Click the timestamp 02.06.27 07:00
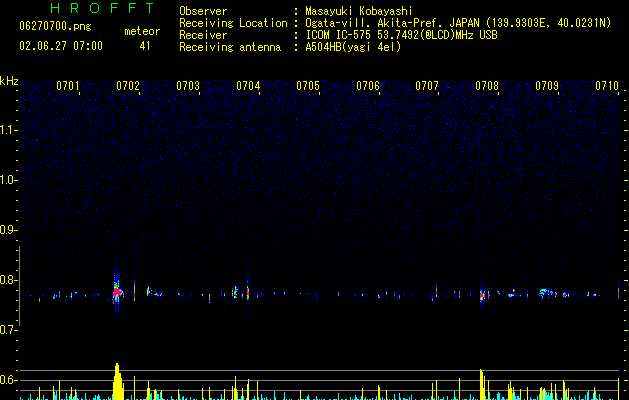Screen dimensions: 629x400 point(61,46)
